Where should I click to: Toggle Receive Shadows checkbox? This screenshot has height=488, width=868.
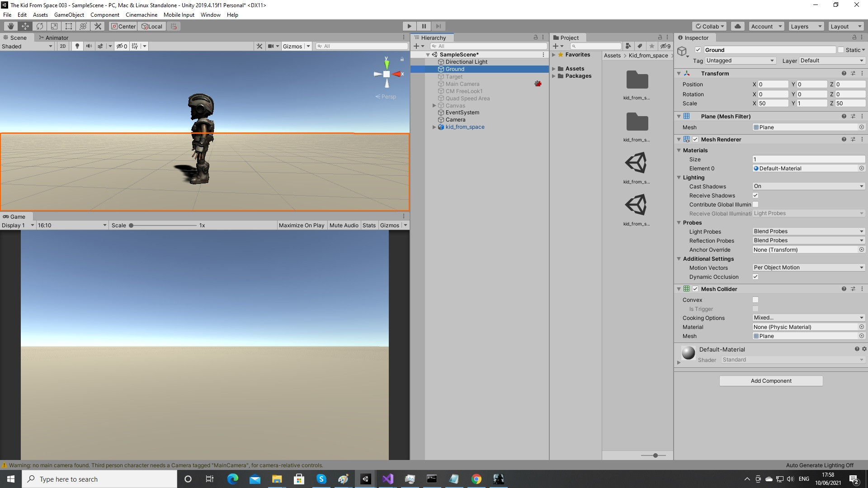click(x=755, y=195)
